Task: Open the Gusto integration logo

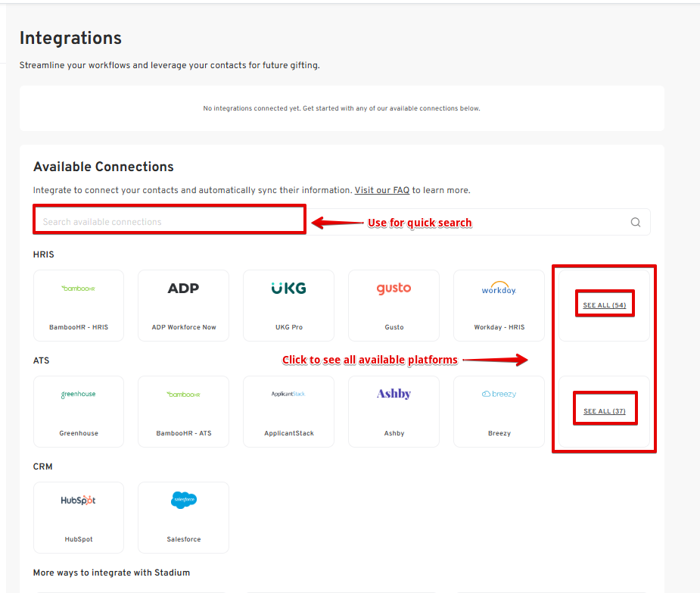Action: 394,289
